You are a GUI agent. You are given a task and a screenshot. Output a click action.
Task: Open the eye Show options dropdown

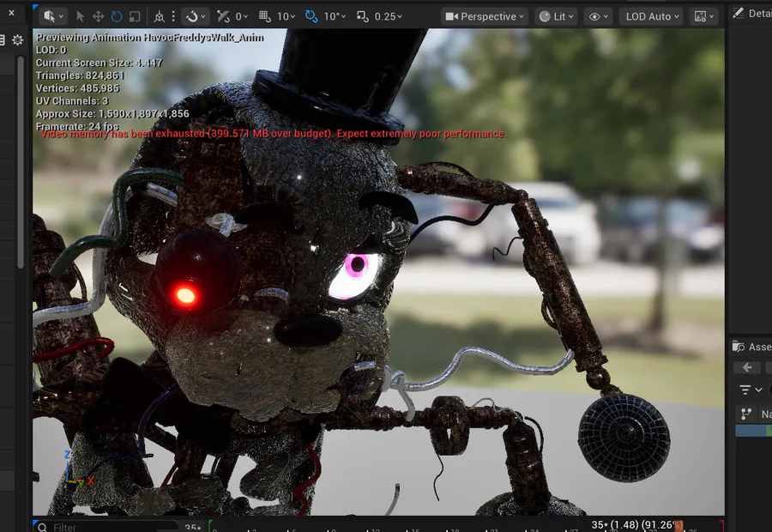click(598, 17)
